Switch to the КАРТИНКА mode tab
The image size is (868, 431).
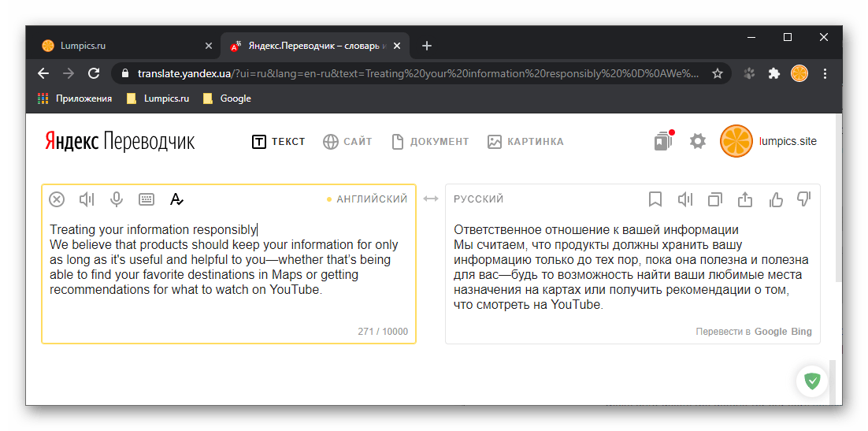pyautogui.click(x=525, y=142)
